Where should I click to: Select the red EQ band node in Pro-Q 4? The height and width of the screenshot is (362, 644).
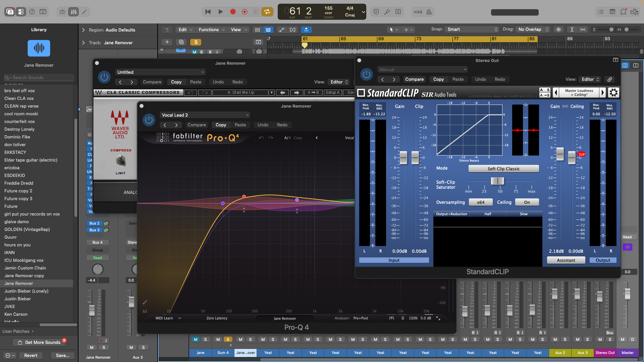[244, 196]
